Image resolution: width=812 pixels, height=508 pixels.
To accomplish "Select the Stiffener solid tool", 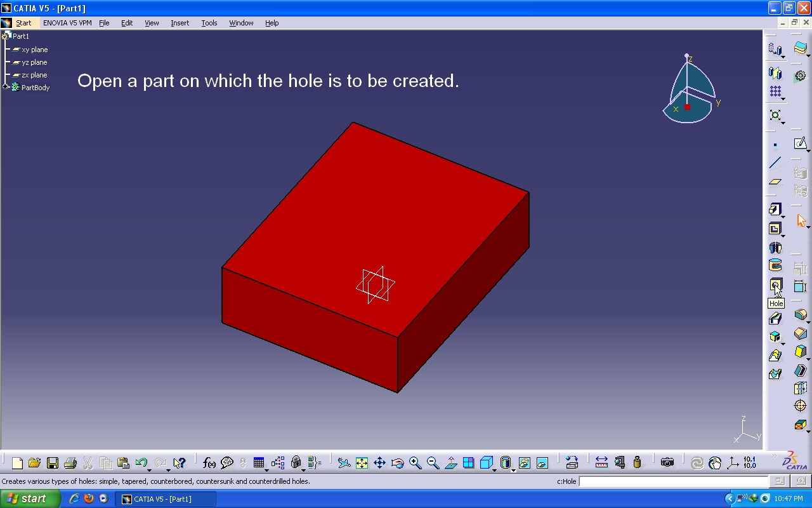I will (775, 337).
